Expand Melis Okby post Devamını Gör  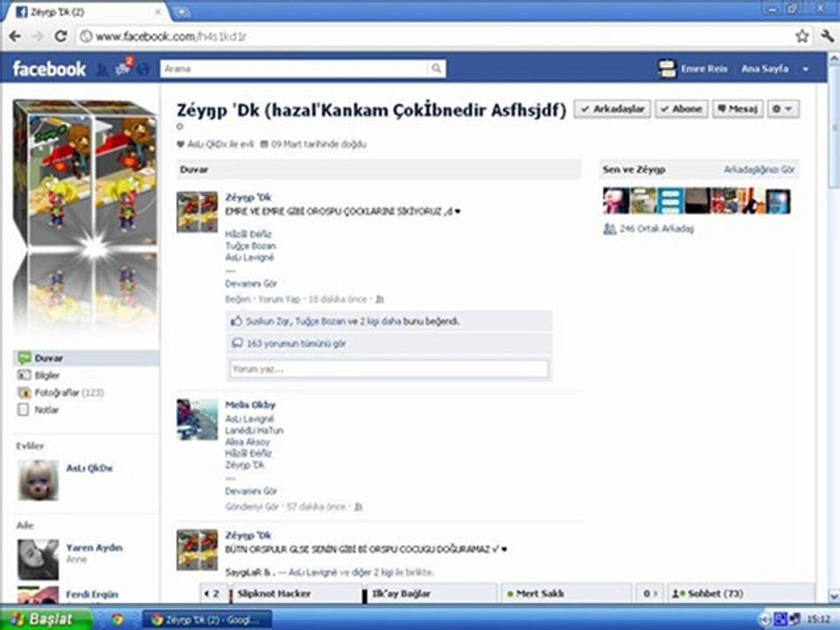[251, 491]
